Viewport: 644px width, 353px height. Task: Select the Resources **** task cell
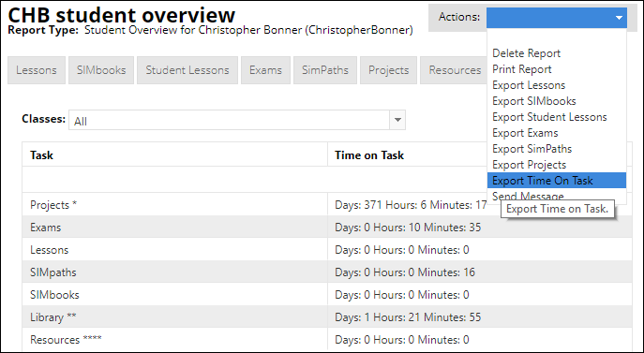pos(175,340)
